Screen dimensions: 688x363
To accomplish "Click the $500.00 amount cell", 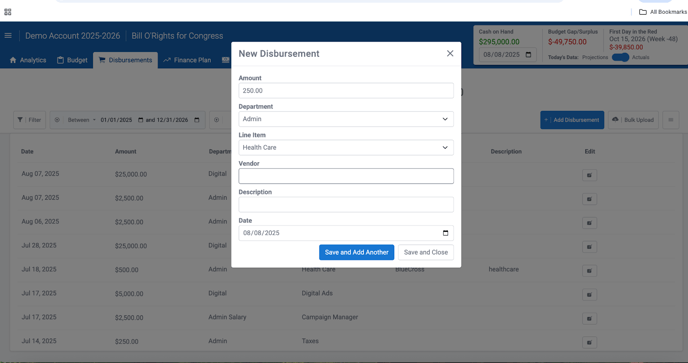I will [126, 270].
